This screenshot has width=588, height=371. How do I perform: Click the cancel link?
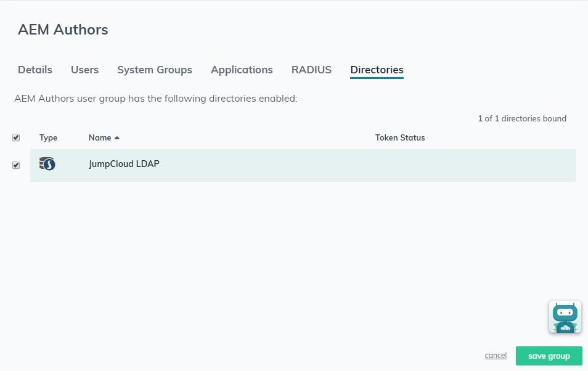click(x=495, y=356)
